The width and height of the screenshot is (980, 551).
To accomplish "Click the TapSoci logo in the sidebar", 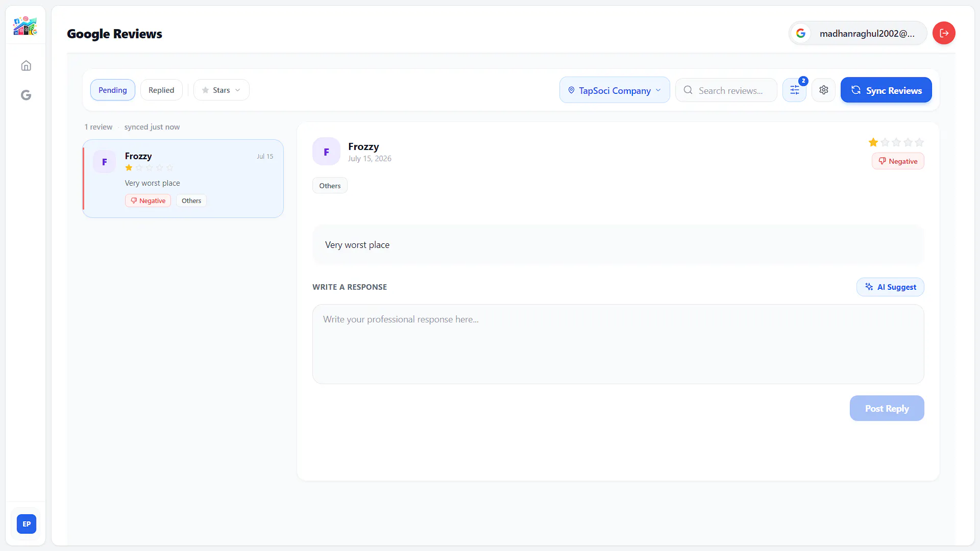I will (x=26, y=26).
